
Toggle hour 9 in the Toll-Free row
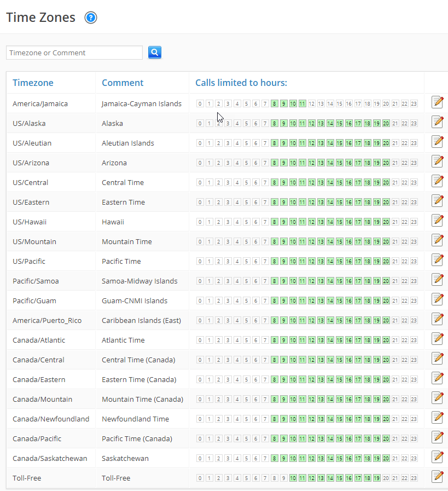(x=284, y=478)
